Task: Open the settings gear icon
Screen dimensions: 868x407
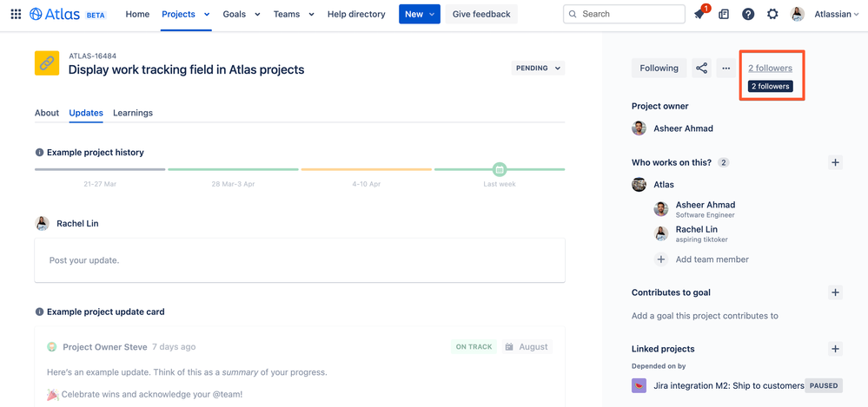Action: click(x=772, y=15)
